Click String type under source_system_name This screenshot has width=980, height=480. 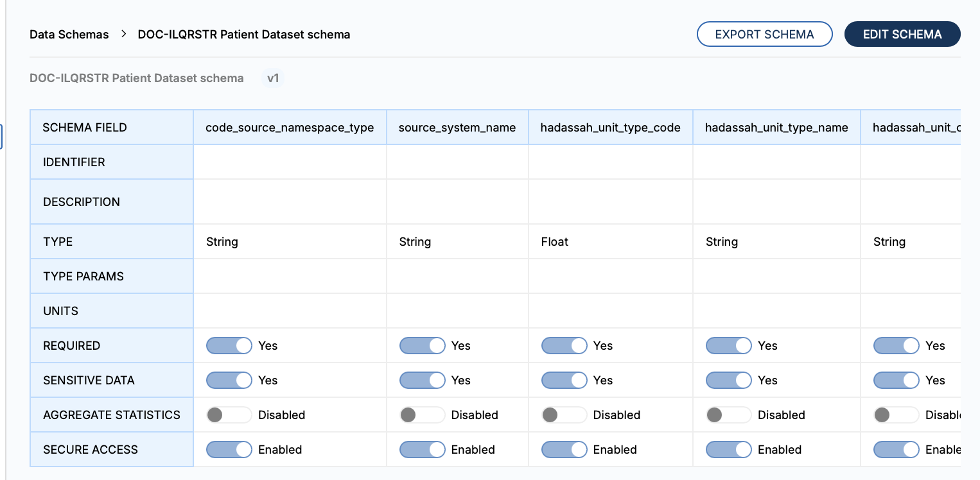(x=415, y=242)
